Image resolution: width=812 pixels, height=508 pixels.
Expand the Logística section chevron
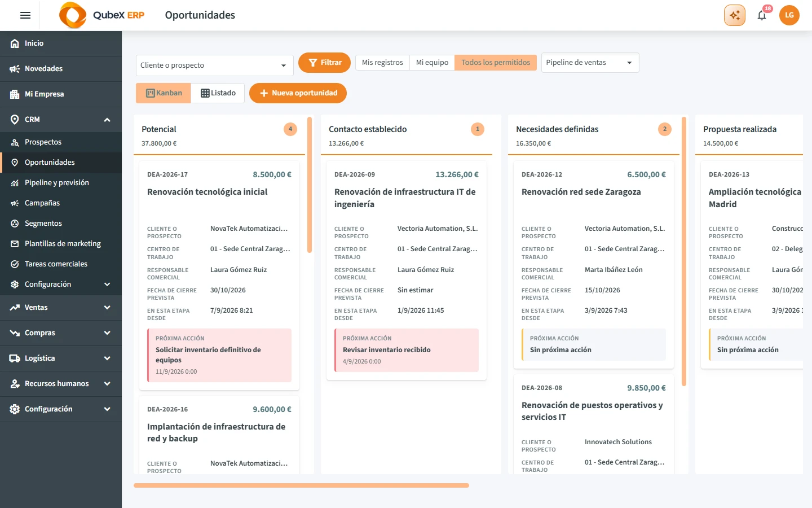[107, 358]
